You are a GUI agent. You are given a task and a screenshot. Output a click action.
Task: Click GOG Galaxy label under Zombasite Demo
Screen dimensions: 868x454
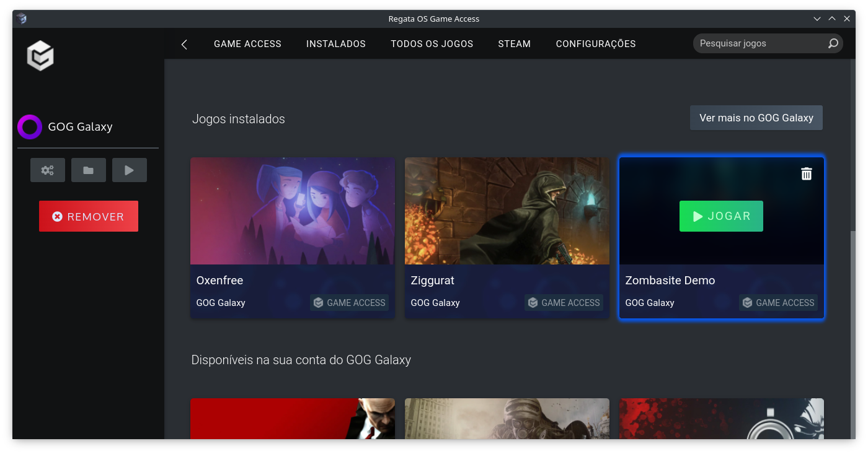click(x=650, y=303)
